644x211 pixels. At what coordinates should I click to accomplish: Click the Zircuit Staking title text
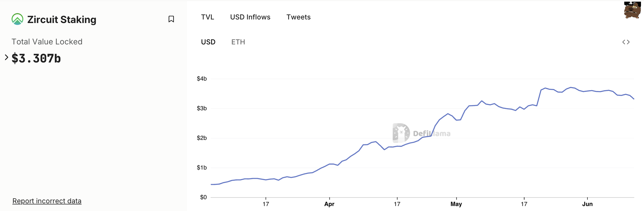click(x=62, y=19)
